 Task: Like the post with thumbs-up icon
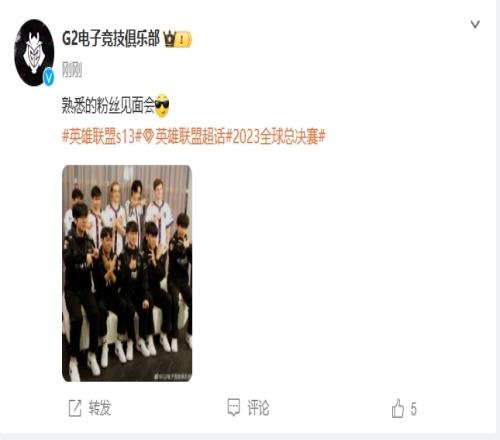pyautogui.click(x=398, y=408)
